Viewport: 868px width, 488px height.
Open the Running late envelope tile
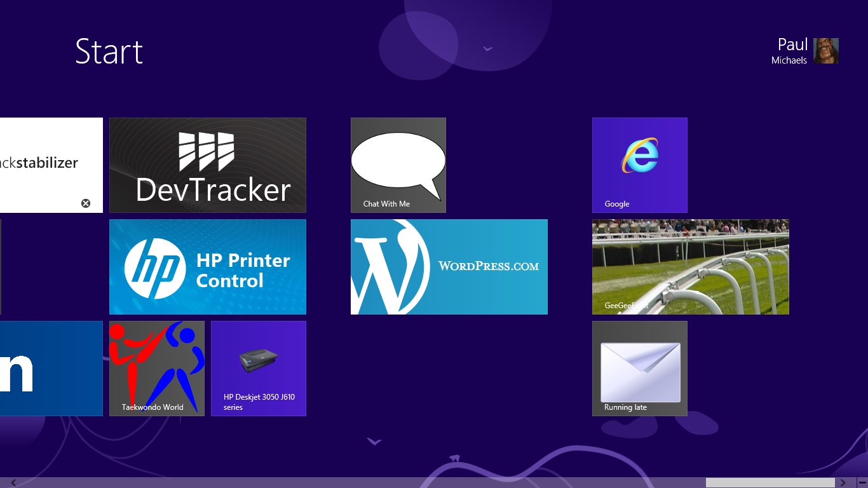pyautogui.click(x=639, y=369)
